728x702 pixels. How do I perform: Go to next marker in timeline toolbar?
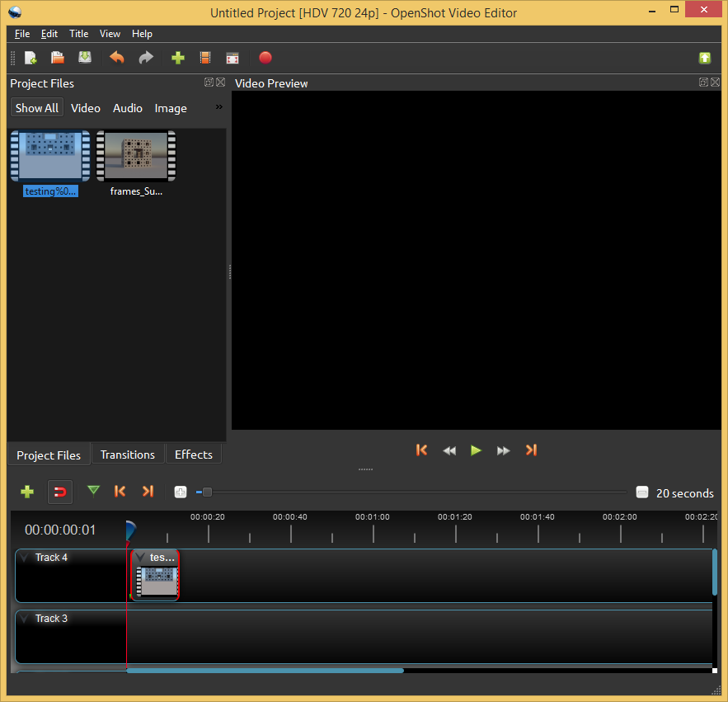[148, 491]
